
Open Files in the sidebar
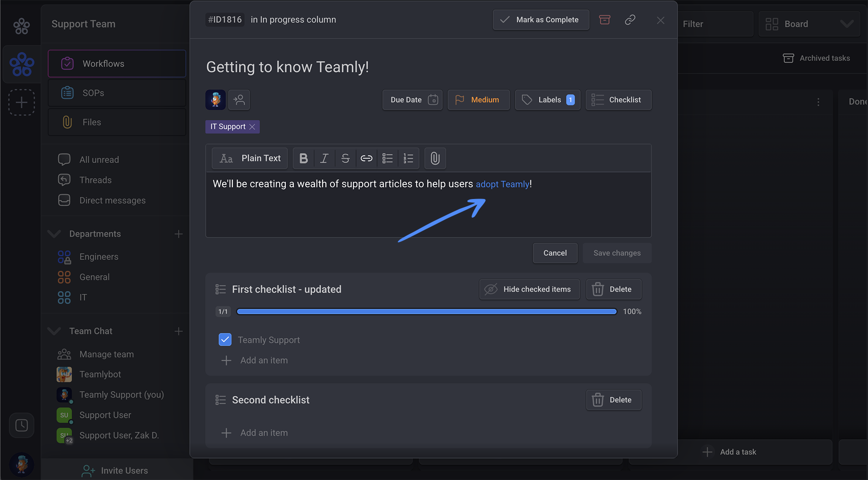117,122
